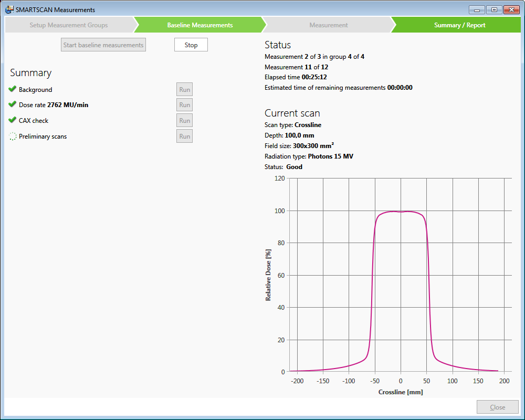Click Start baseline measurements button
The height and width of the screenshot is (420, 525).
pos(103,45)
